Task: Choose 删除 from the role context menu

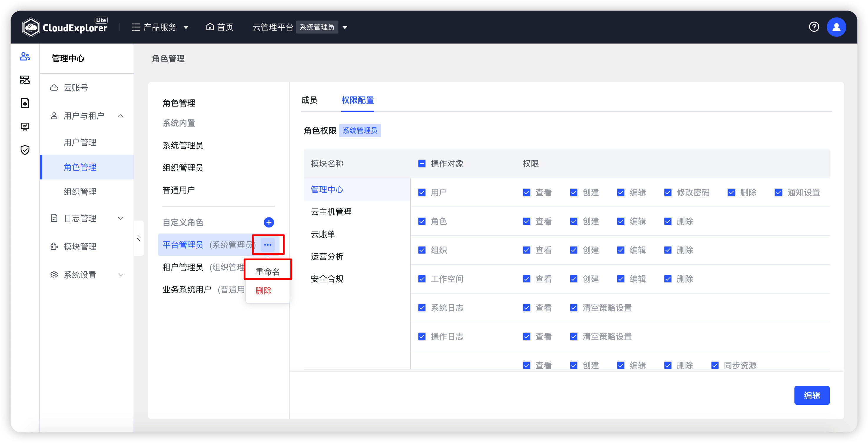Action: 264,290
